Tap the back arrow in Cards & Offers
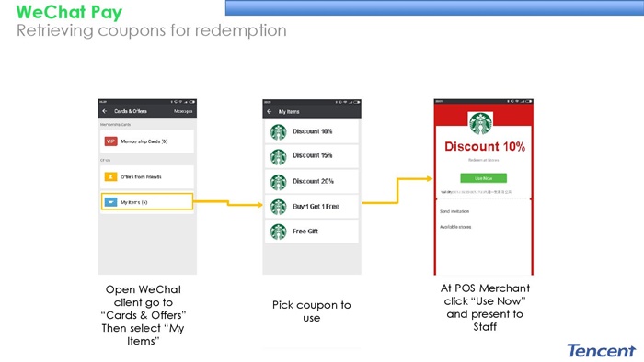 105,111
